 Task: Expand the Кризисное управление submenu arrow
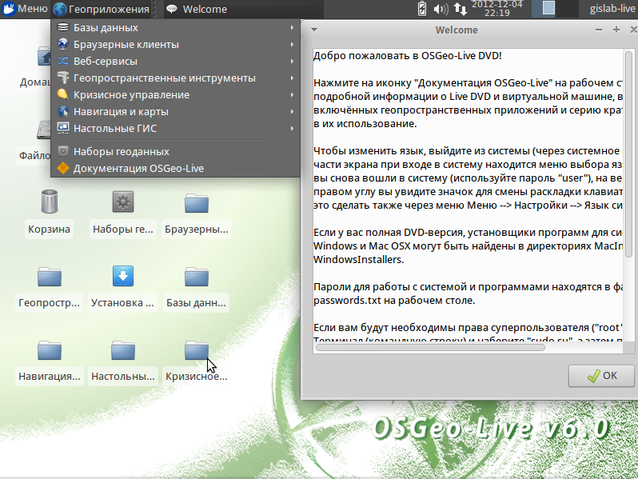(292, 94)
